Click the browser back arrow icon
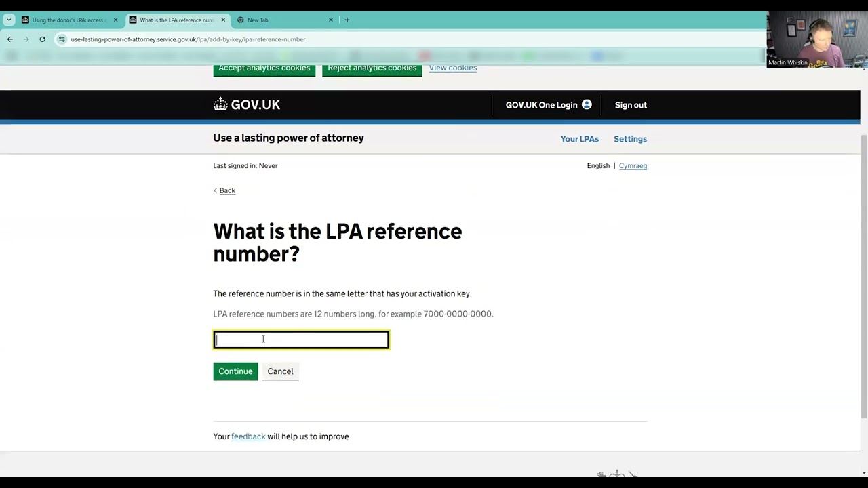 point(10,39)
